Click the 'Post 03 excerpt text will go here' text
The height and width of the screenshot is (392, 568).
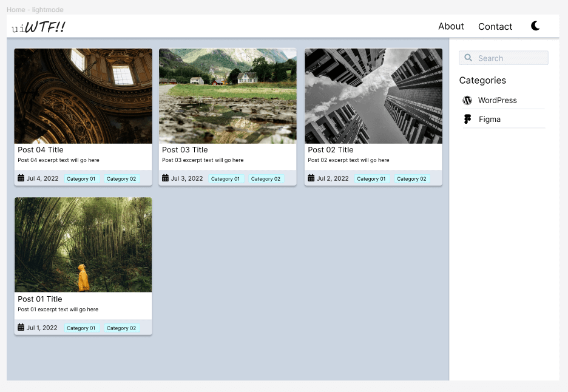203,160
